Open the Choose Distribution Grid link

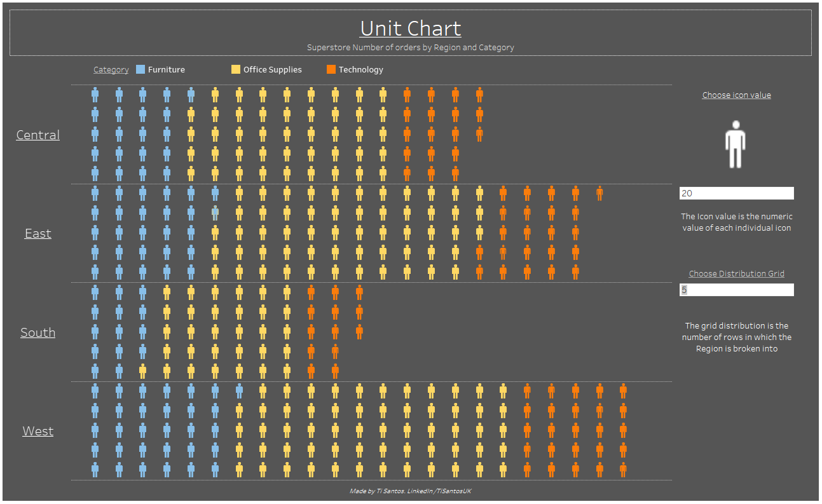pos(736,273)
